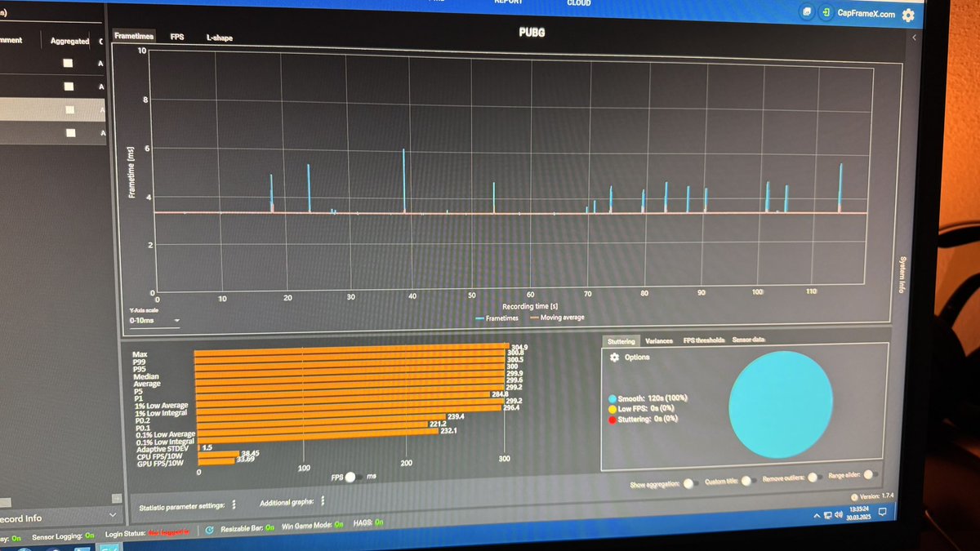Viewport: 980px width, 551px height.
Task: Expand the Record Info panel chevron
Action: (x=113, y=515)
